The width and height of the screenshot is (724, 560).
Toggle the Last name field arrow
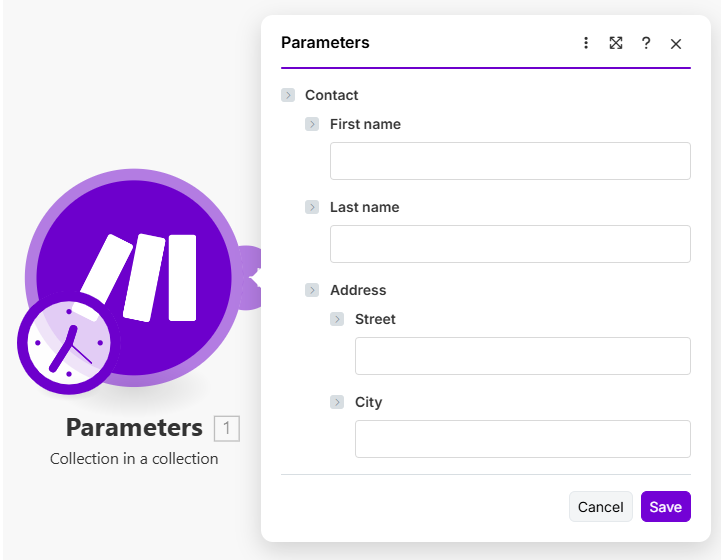313,207
